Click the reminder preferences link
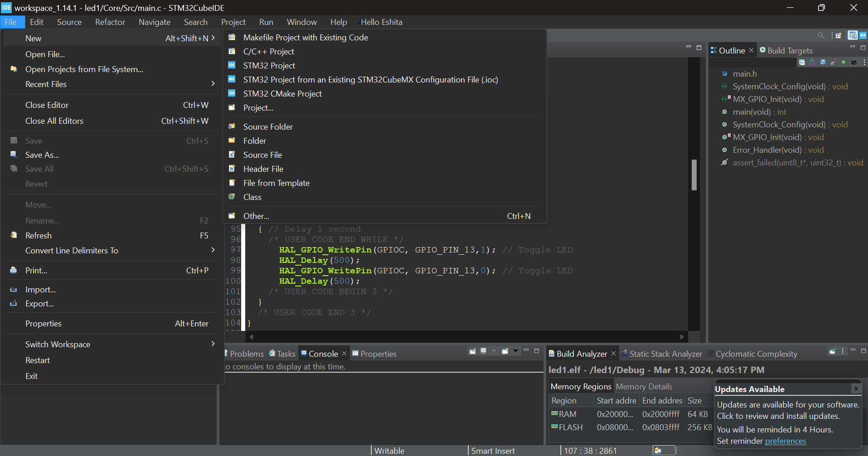 click(x=786, y=441)
